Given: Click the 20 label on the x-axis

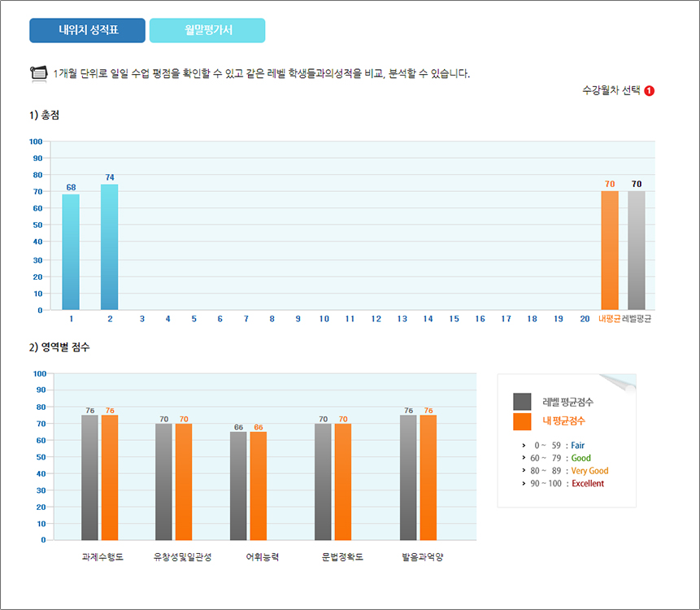Looking at the screenshot, I should [x=585, y=319].
